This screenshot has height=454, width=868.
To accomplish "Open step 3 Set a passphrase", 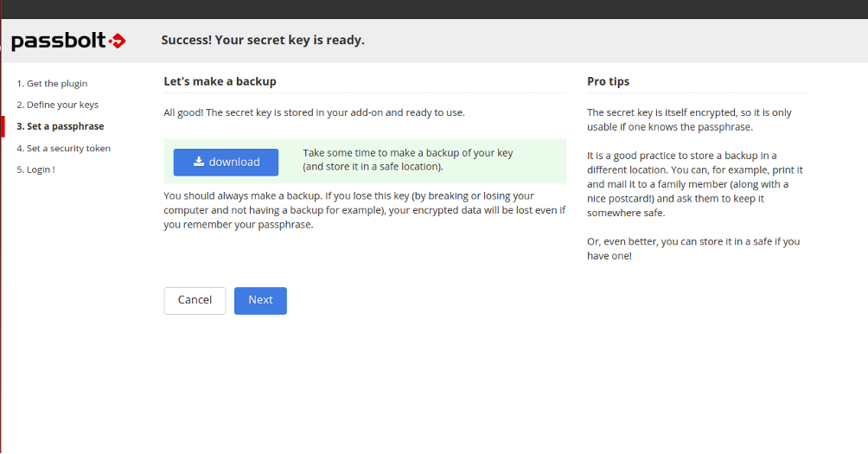I will pos(61,126).
